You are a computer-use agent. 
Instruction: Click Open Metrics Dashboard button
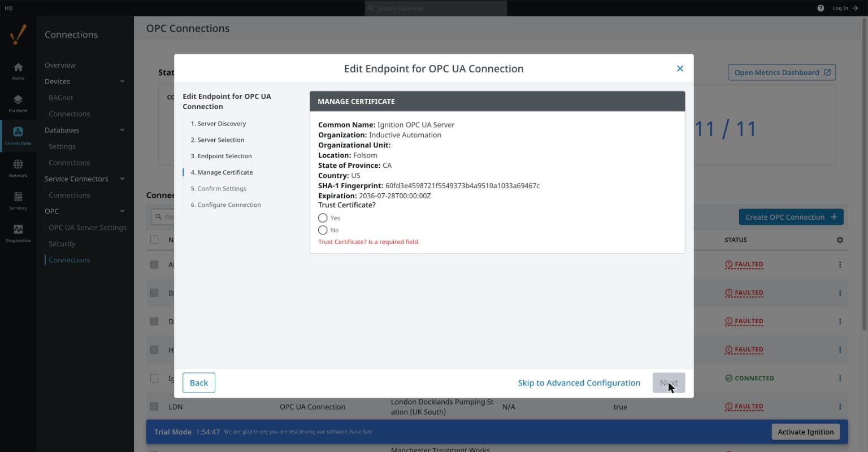[x=782, y=72]
